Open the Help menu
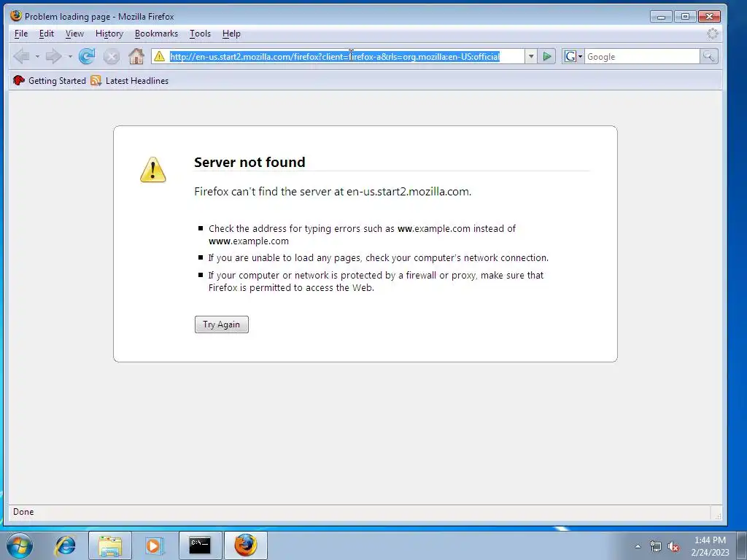 tap(231, 34)
